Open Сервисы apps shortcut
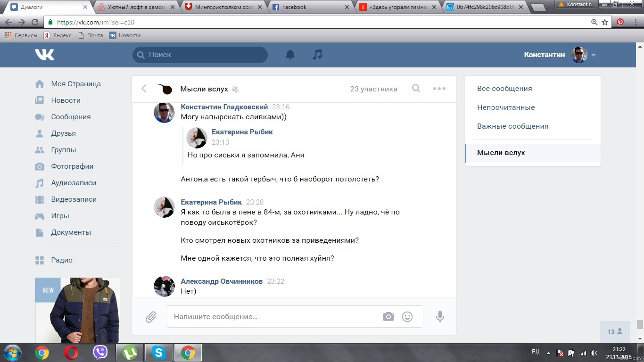644x362 pixels. point(21,35)
